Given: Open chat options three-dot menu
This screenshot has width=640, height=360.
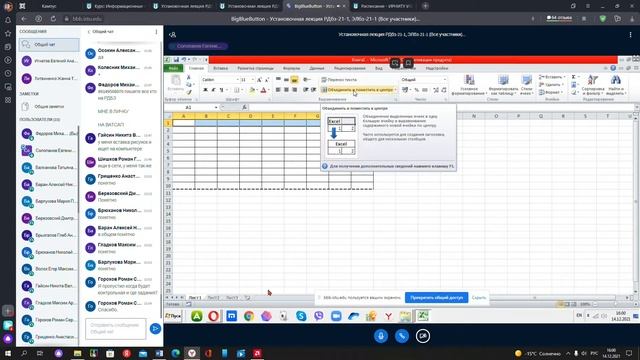Looking at the screenshot, I should (x=156, y=31).
